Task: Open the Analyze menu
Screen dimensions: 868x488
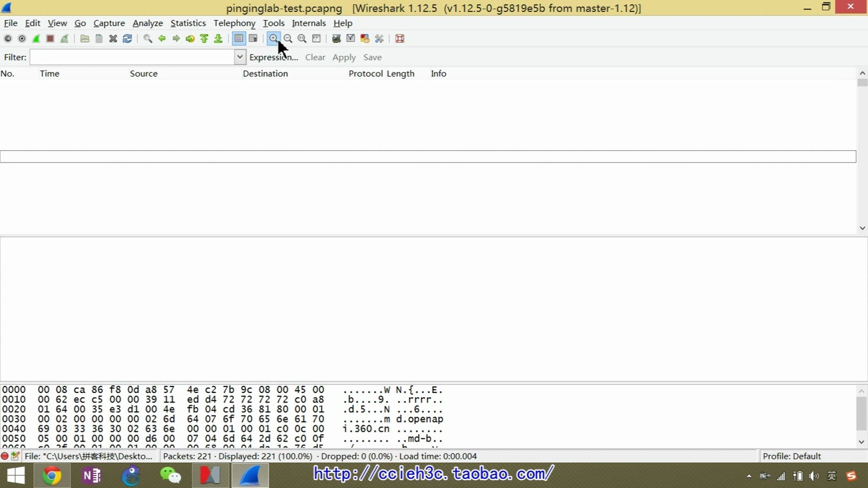Action: pos(147,23)
